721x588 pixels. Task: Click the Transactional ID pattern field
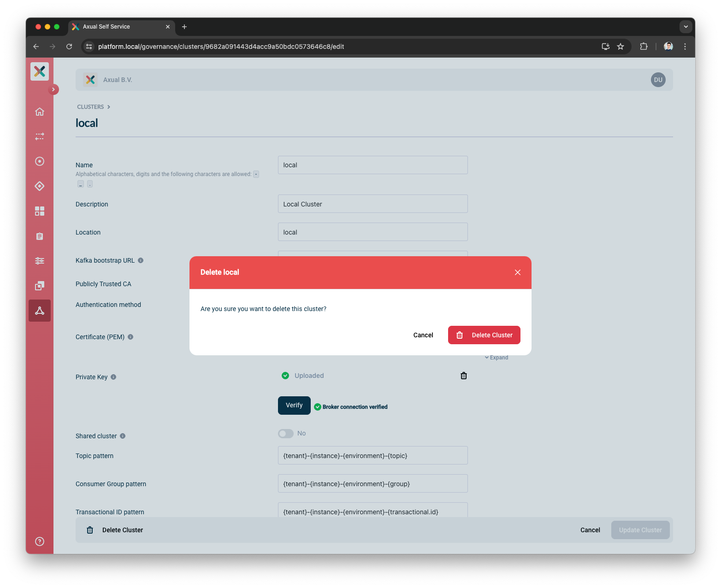[372, 510]
